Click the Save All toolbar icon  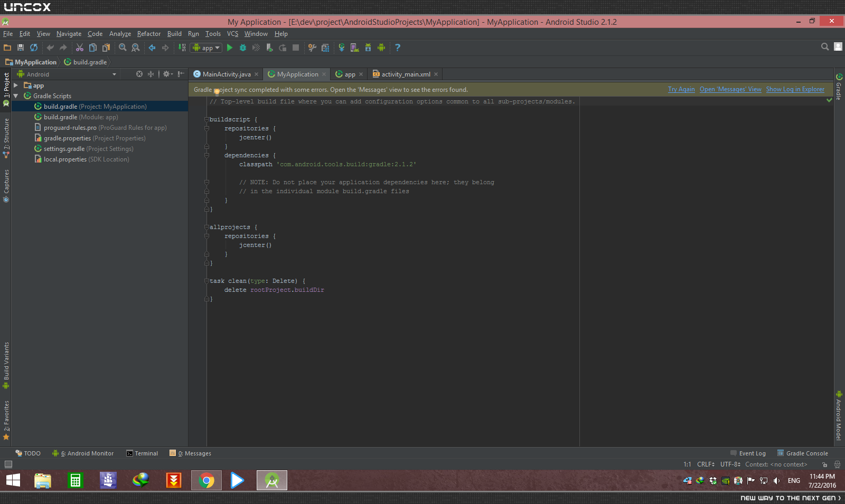click(21, 47)
